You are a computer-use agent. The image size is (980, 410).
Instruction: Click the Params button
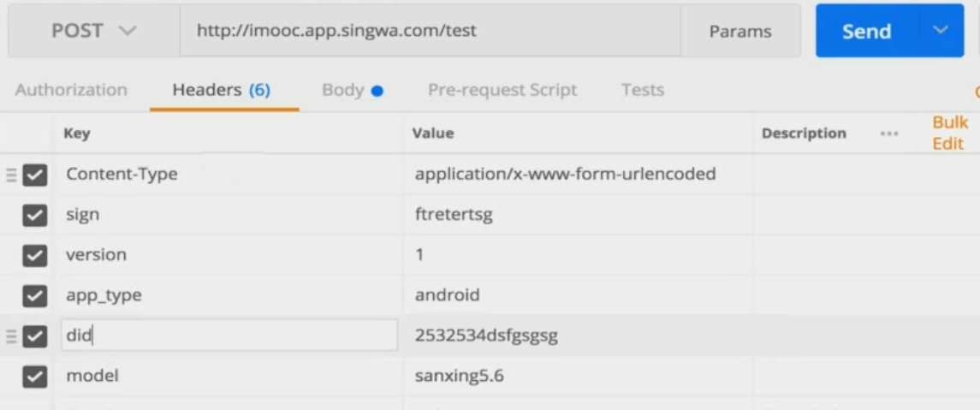click(740, 32)
